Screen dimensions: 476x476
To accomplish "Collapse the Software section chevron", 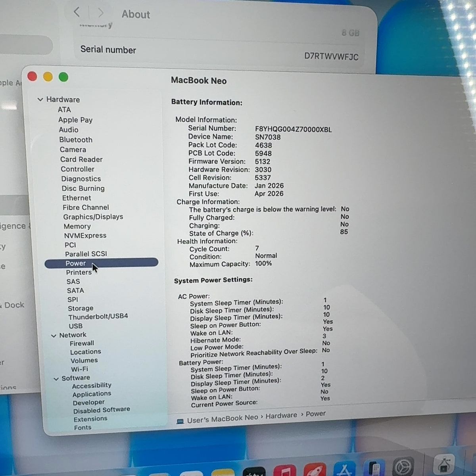I will tap(56, 379).
